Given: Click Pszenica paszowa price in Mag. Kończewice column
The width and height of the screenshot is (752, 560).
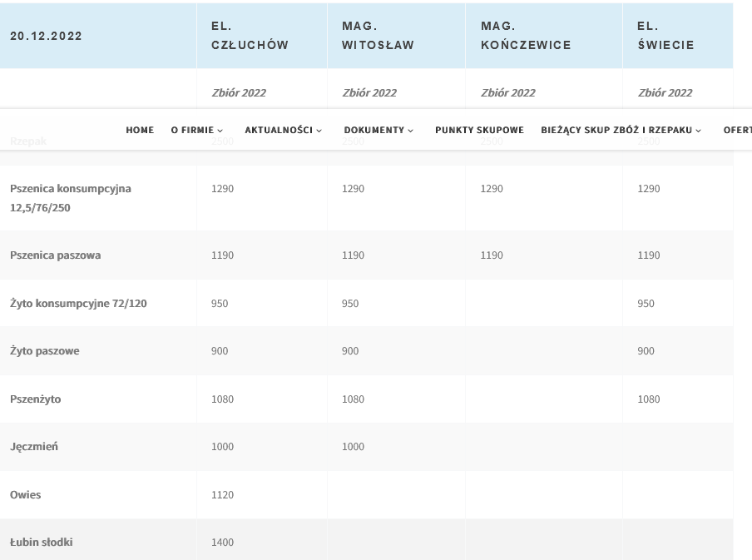Looking at the screenshot, I should 492,255.
